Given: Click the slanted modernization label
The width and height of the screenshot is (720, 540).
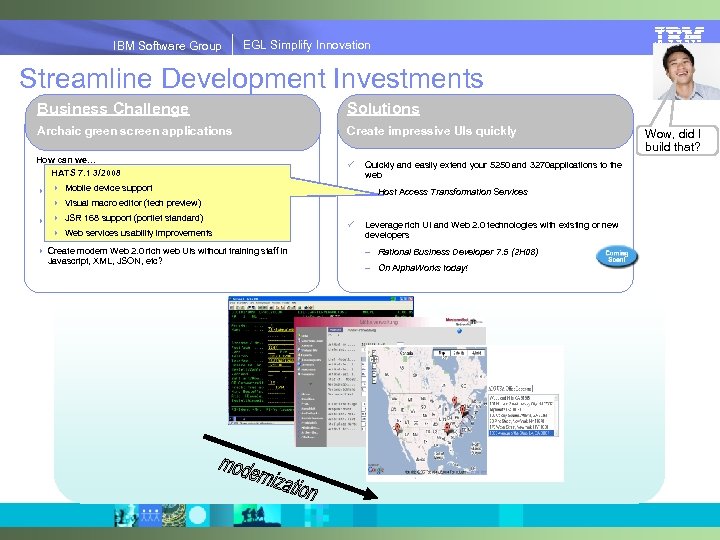Looking at the screenshot, I should pyautogui.click(x=268, y=479).
